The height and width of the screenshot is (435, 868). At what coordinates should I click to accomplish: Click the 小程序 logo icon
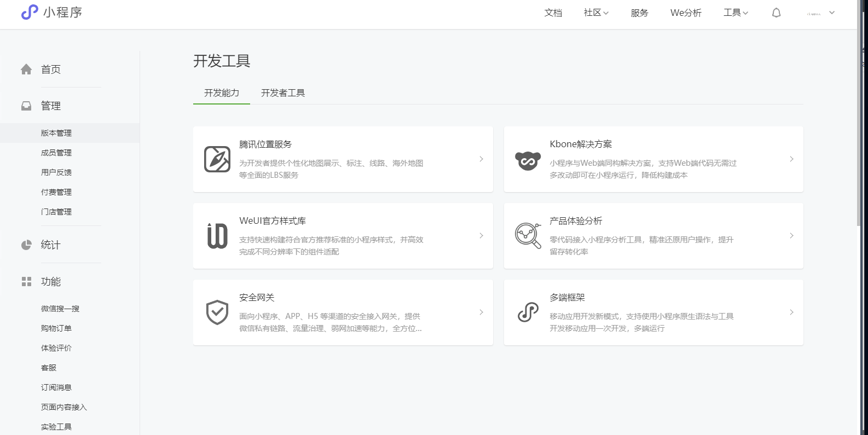[30, 12]
